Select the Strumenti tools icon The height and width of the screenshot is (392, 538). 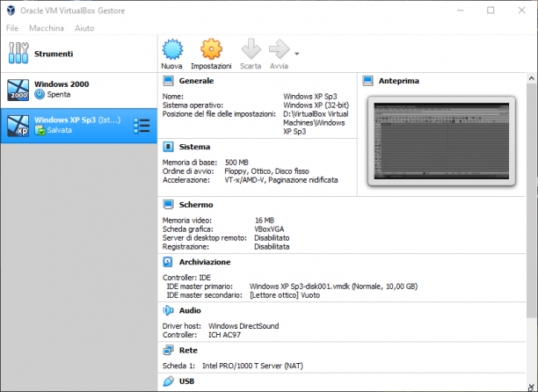[x=18, y=53]
